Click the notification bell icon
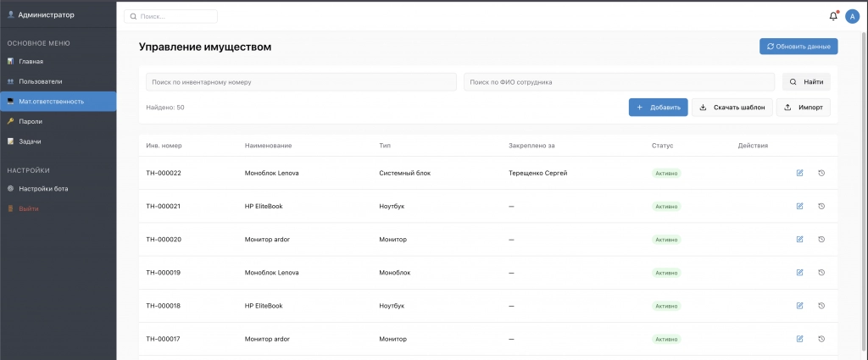The width and height of the screenshot is (868, 360). click(833, 16)
